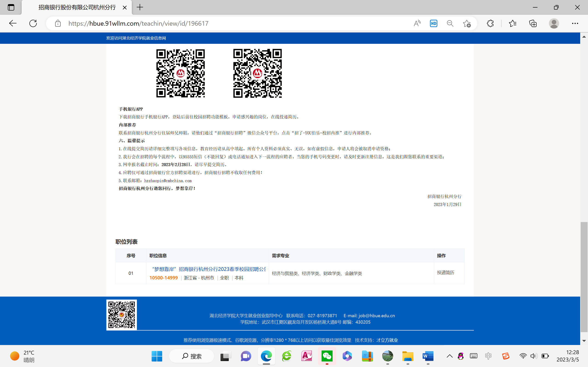Open the Favorites list icon
The width and height of the screenshot is (588, 367).
click(512, 23)
